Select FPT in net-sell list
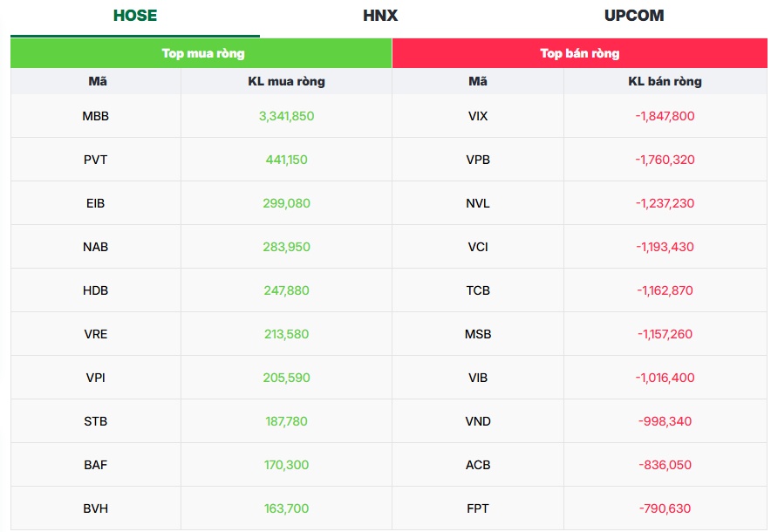Viewport: 771px width, 532px height. point(478,508)
